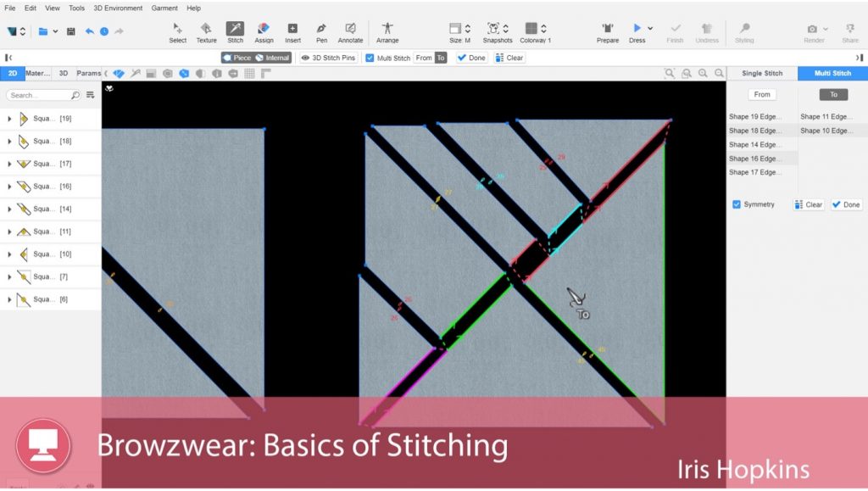Expand the Squa... [19] tree item
The image size is (868, 491).
pos(9,119)
